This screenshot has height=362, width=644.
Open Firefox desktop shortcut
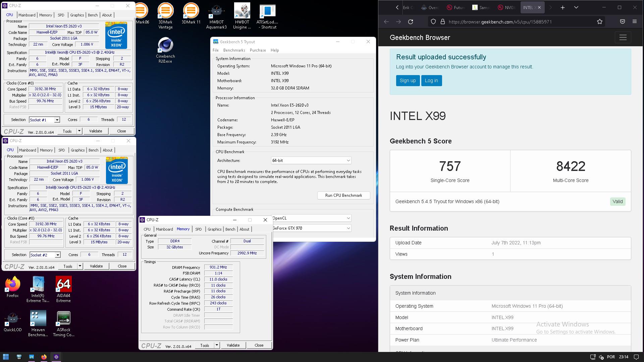(13, 287)
